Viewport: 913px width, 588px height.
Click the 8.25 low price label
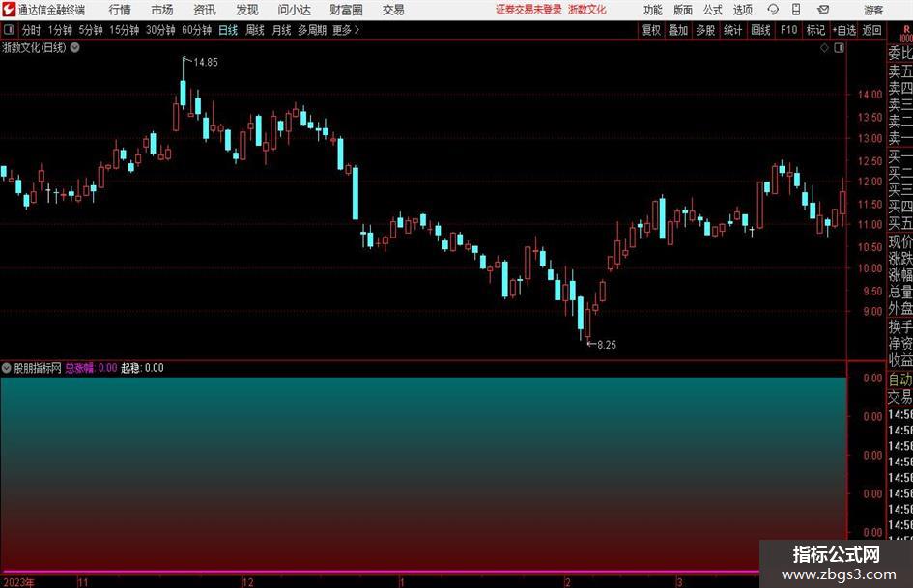[x=606, y=345]
